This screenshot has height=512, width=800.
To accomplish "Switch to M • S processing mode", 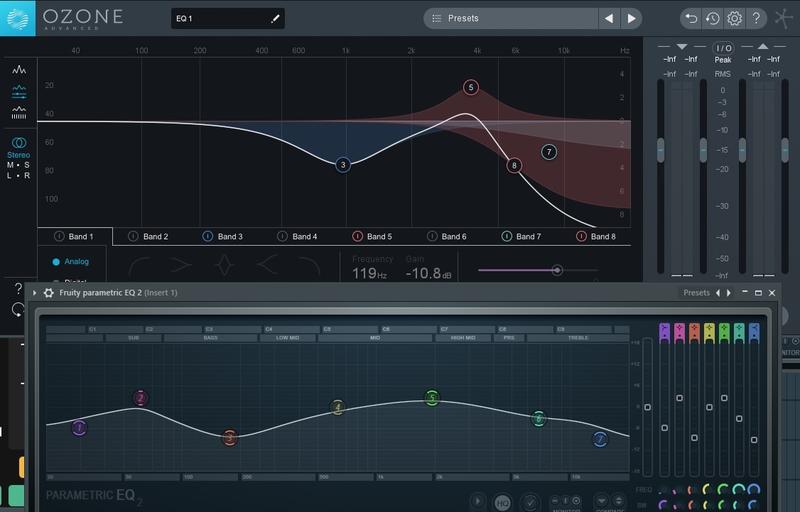I will (x=18, y=165).
